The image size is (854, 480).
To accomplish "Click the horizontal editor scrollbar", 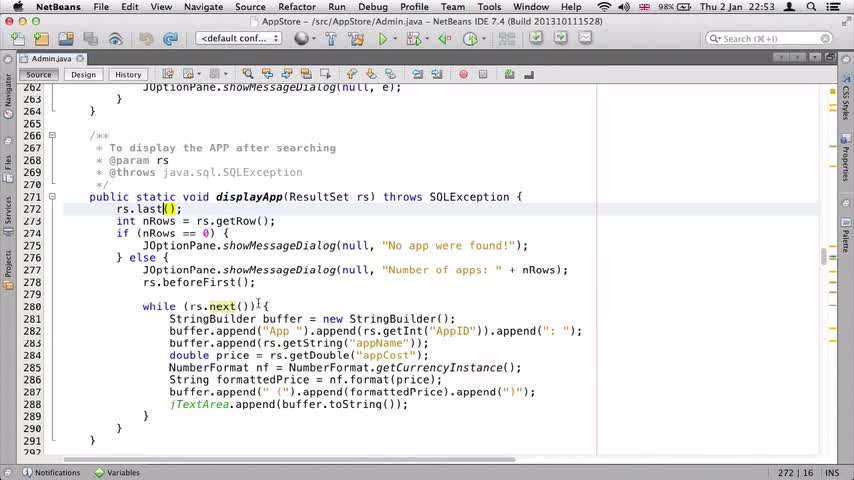I will 289,459.
